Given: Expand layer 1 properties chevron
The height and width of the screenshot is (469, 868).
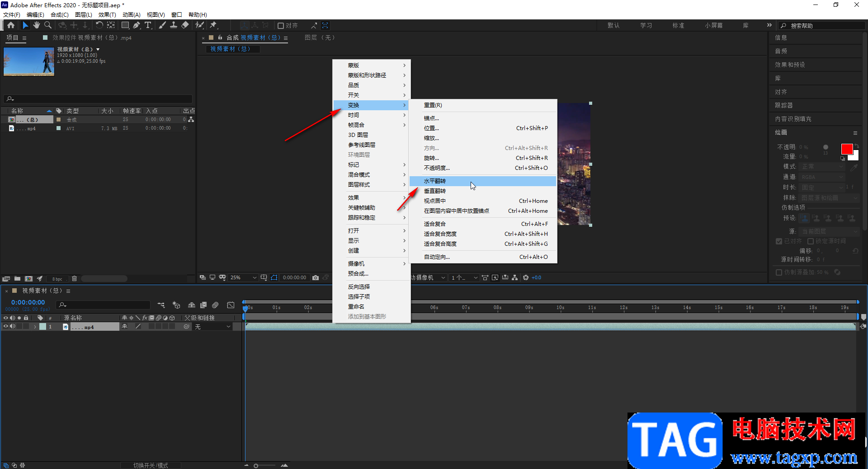Looking at the screenshot, I should coord(35,327).
